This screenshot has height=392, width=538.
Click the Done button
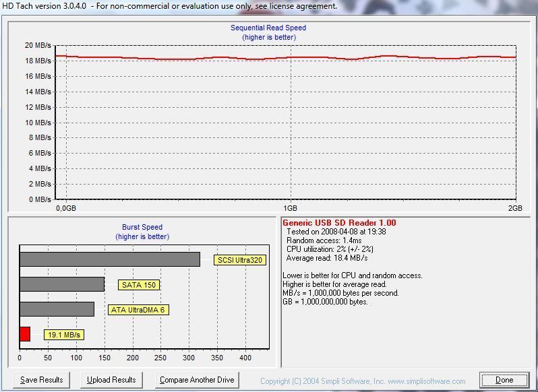coord(504,380)
